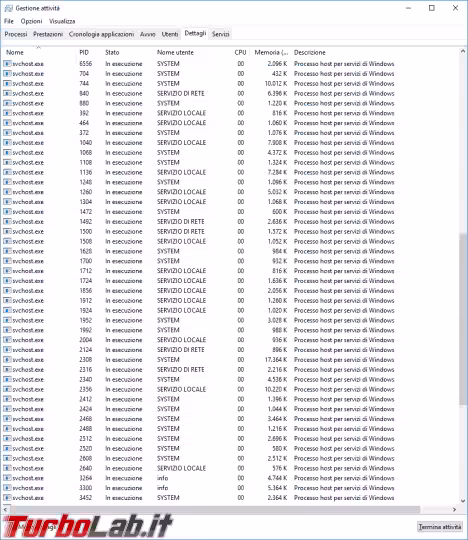Click the svchost.exe icon for PID 2308
This screenshot has height=540, width=468.
[x=7, y=360]
